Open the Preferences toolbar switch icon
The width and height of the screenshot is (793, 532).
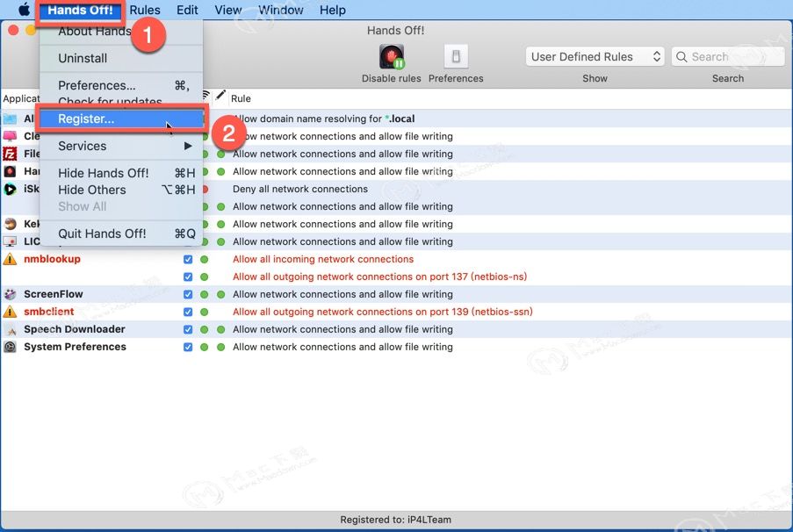(x=456, y=57)
